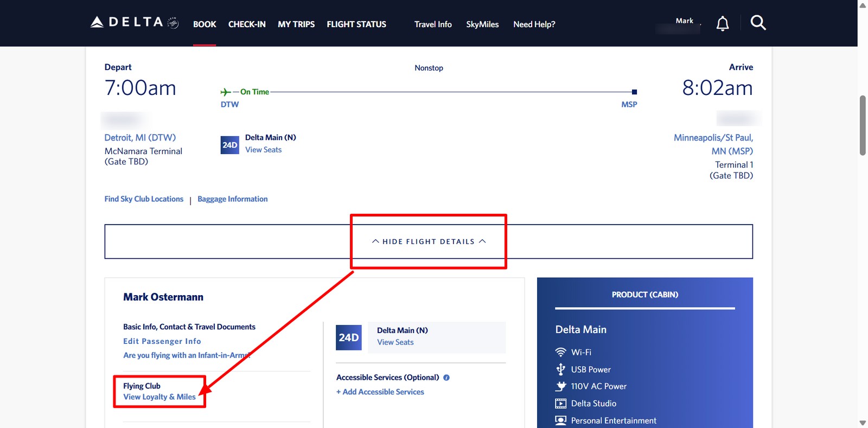Viewport: 868px width, 428px height.
Task: Click the 110V AC Power plug icon
Action: coord(561,386)
